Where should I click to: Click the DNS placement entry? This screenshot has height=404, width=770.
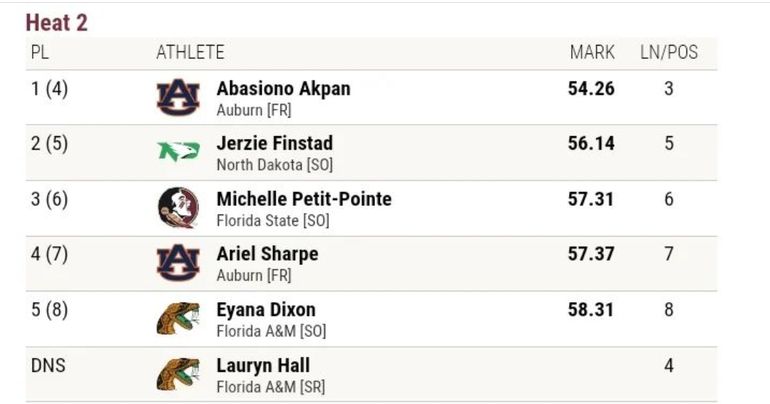[48, 365]
